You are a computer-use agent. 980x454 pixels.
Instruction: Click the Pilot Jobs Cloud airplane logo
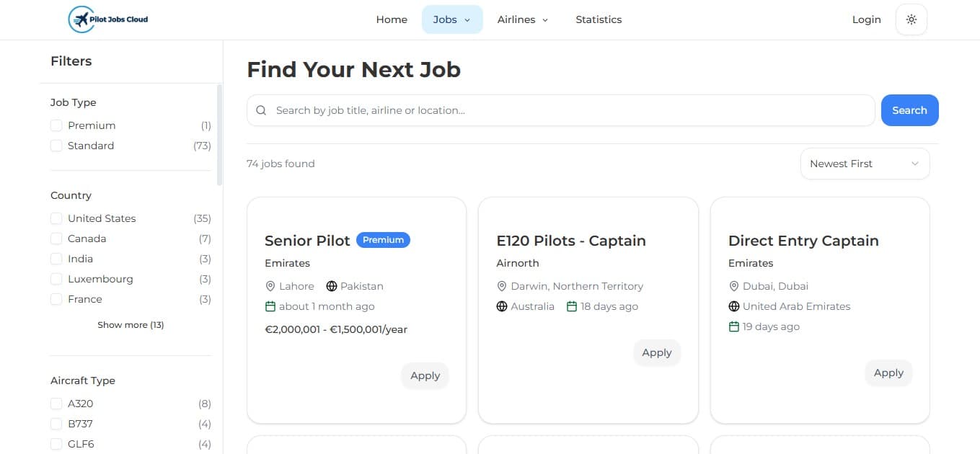81,19
